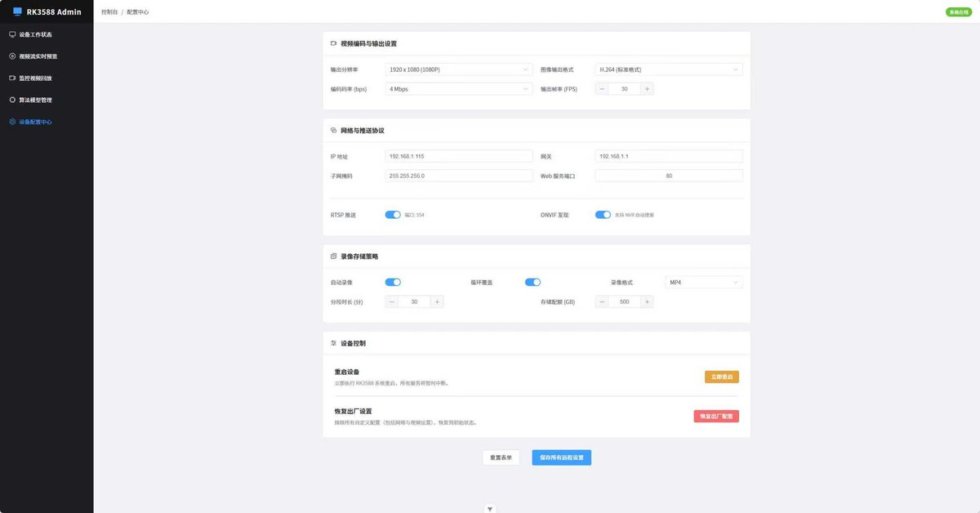
Task: Click the 恢复出厂设置 heading text
Action: (x=354, y=411)
